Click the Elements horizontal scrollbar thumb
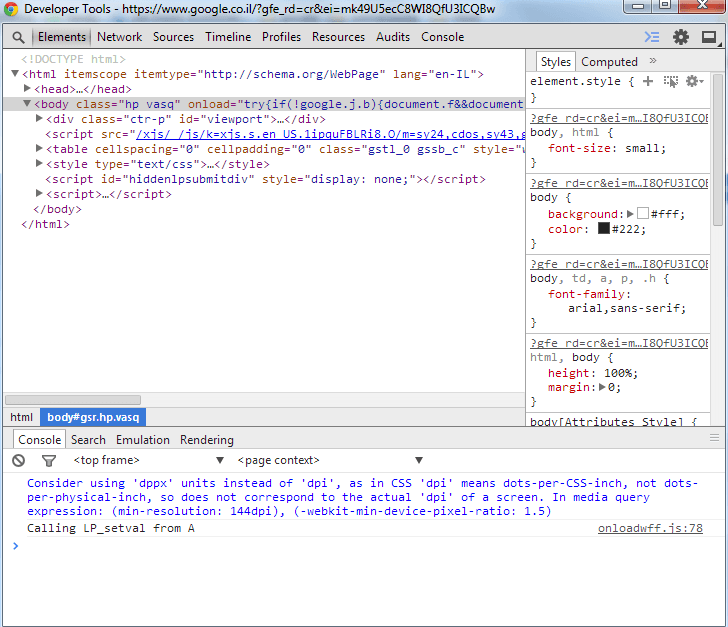The height and width of the screenshot is (627, 728). point(72,400)
